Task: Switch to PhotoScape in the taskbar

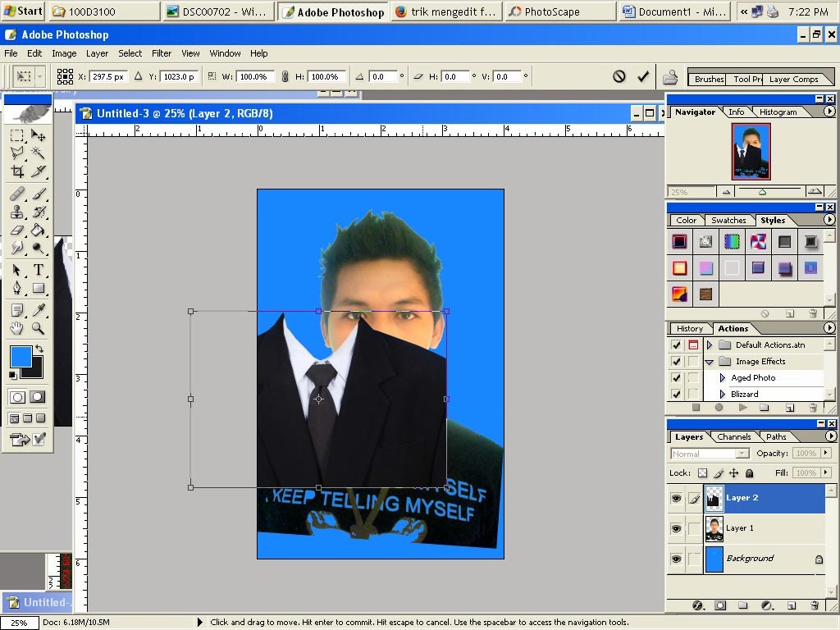Action: click(x=559, y=11)
